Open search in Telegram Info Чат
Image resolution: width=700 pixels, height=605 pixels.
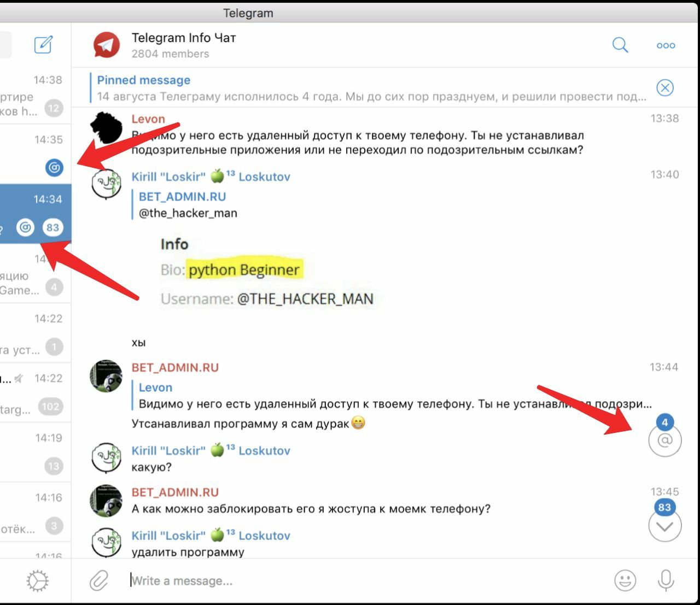tap(620, 45)
